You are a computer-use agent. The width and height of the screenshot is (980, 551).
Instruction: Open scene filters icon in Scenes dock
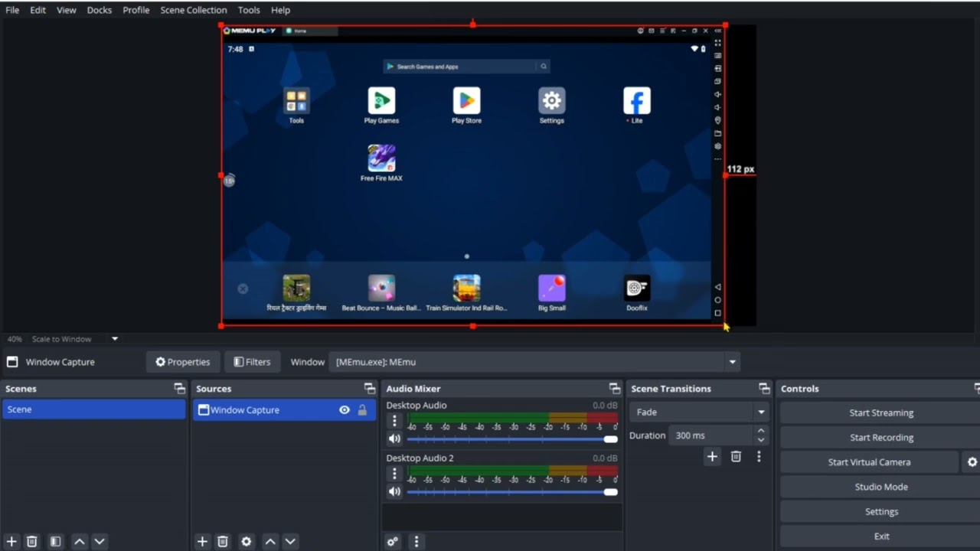point(55,541)
